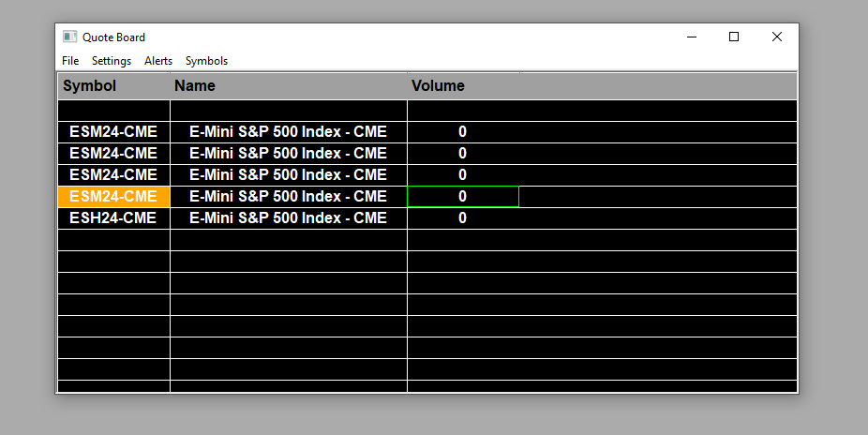
Task: Click the Quote Board title bar app icon
Action: click(x=69, y=37)
